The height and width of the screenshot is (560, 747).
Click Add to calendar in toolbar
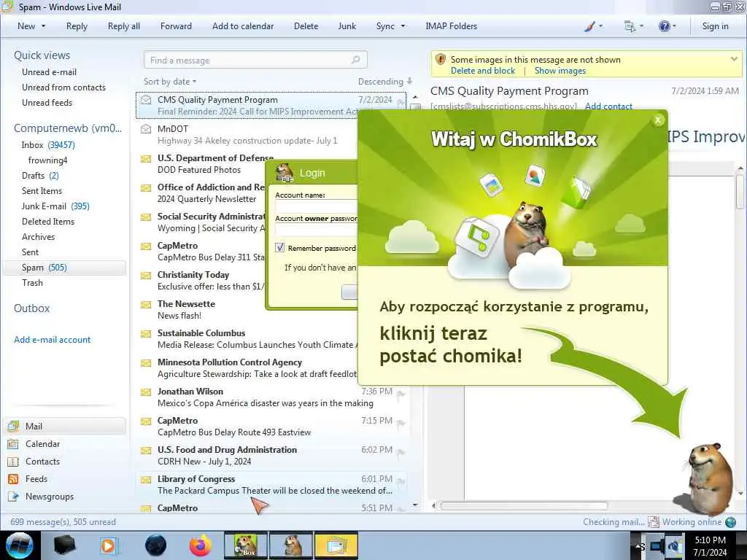pos(243,26)
